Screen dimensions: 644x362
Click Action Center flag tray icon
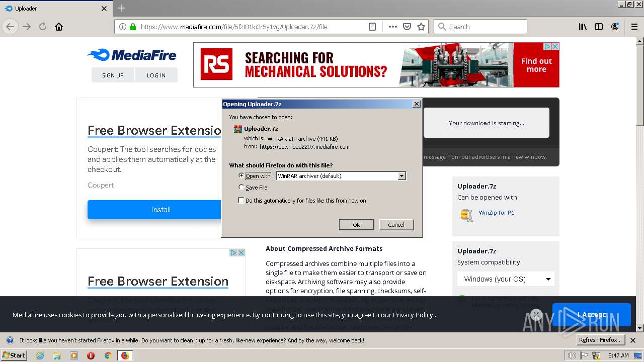(585, 355)
